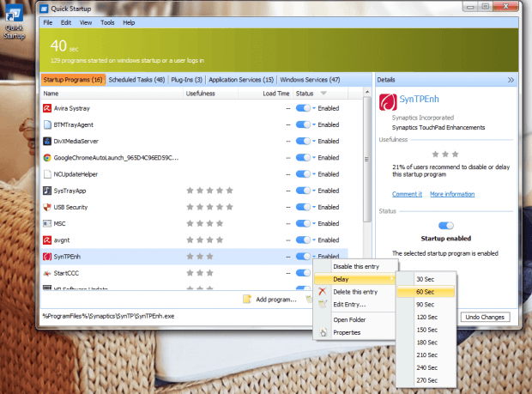Click the SysTrayApp icon
Screen dimensions: 532x394
(x=47, y=191)
